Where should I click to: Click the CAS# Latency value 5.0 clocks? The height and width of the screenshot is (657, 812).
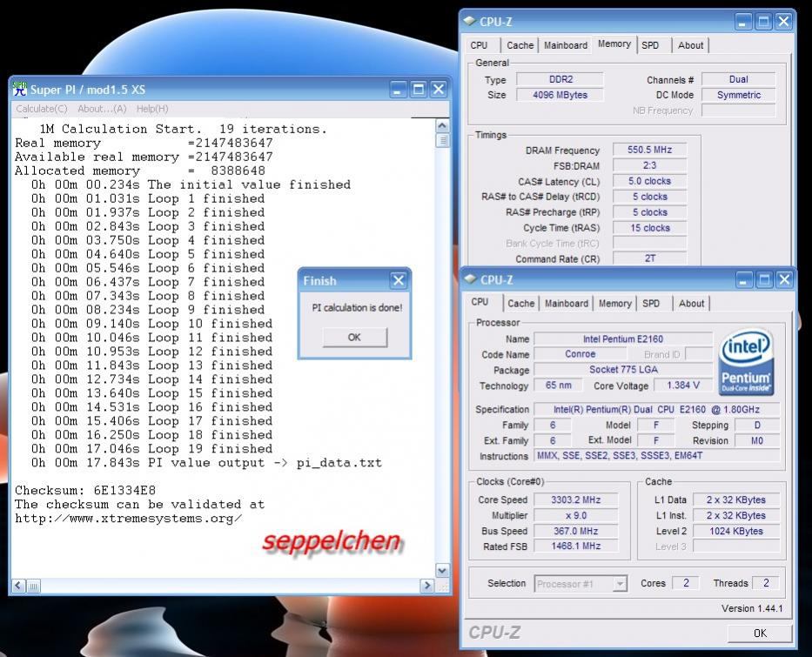[x=649, y=181]
